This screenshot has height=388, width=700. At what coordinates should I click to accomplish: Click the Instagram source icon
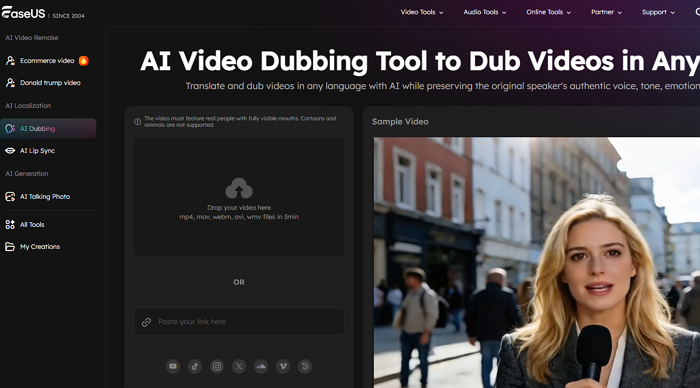(217, 367)
